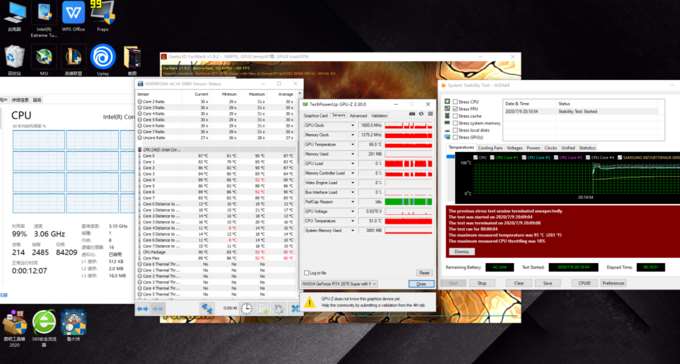Viewport: 680px width, 364px height.
Task: Toggle CPU Core #4 graph checkbox
Action: coord(588,157)
